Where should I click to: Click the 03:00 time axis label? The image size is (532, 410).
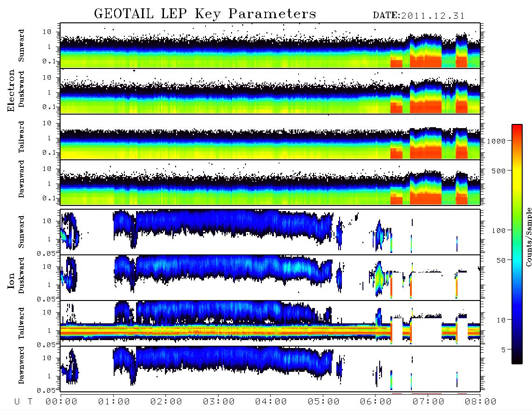(x=218, y=402)
